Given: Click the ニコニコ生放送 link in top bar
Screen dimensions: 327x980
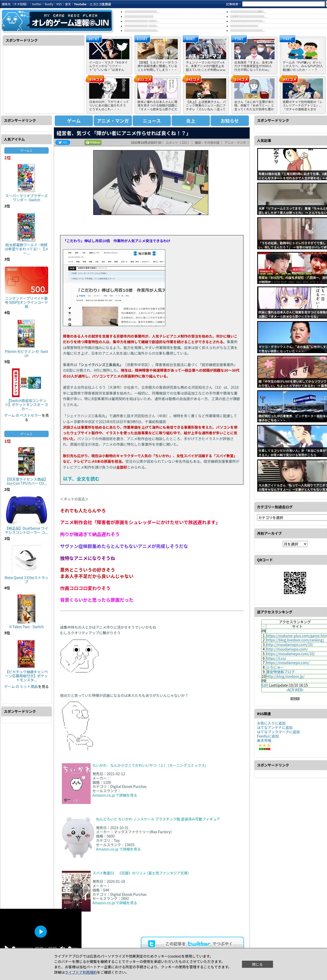Looking at the screenshot, I should pos(100,4).
